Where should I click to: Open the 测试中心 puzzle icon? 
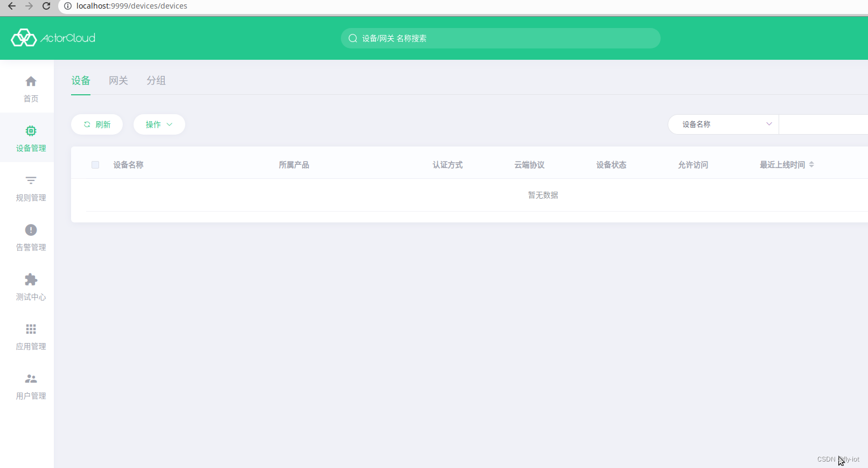click(31, 280)
